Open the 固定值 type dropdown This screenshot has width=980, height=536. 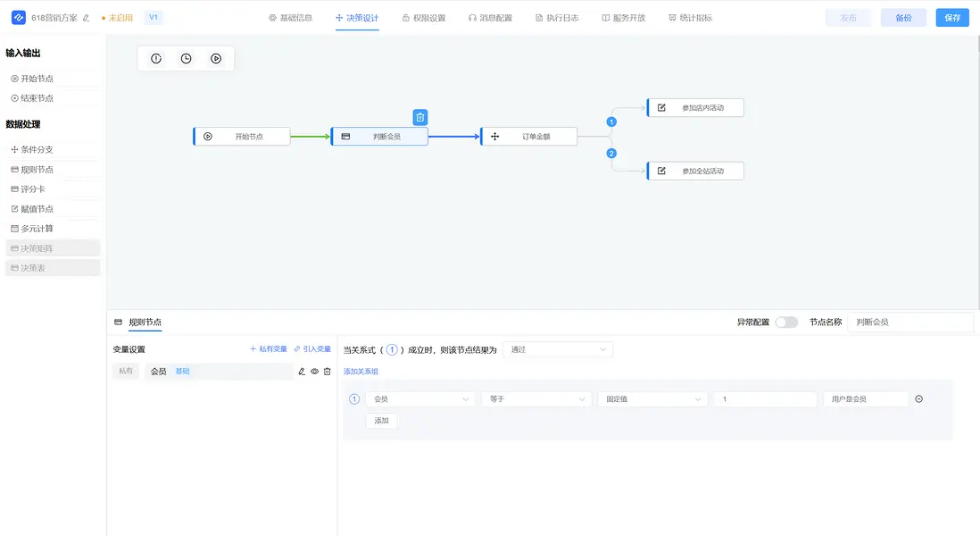[652, 399]
